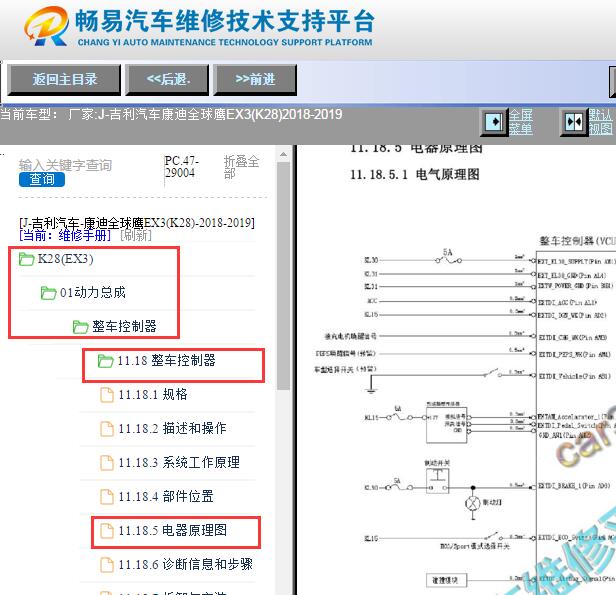Click the 11.18.4 部件位置 page icon
This screenshot has width=616, height=595.
click(106, 496)
